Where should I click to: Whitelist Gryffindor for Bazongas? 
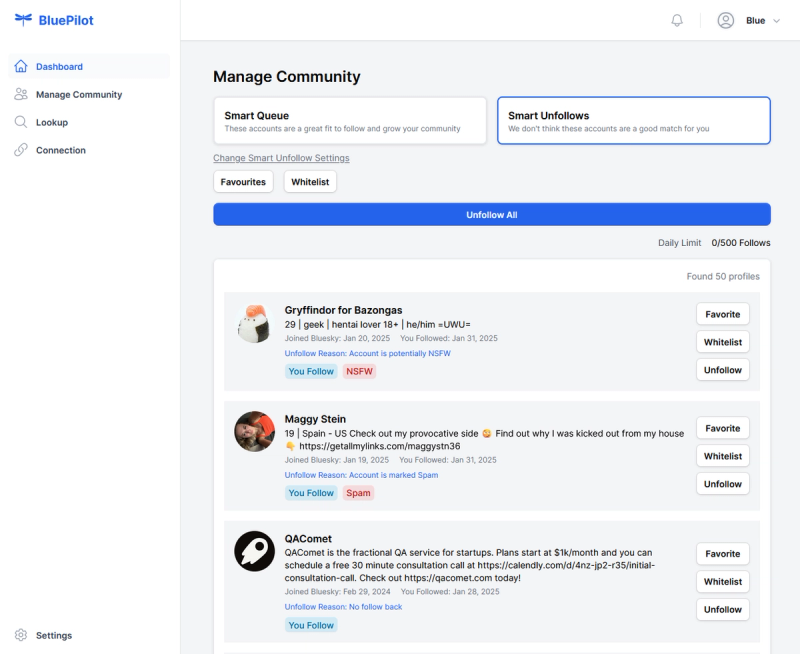[722, 342]
